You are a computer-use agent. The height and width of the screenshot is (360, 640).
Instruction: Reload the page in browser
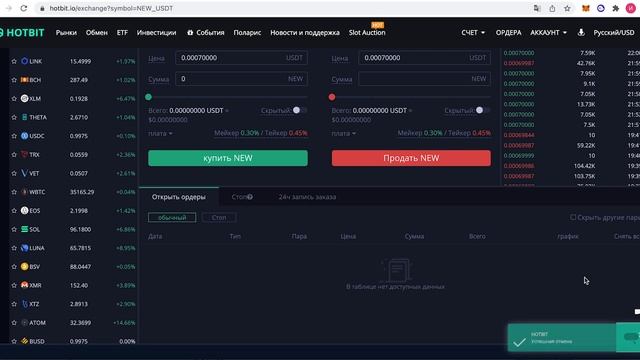tap(24, 8)
